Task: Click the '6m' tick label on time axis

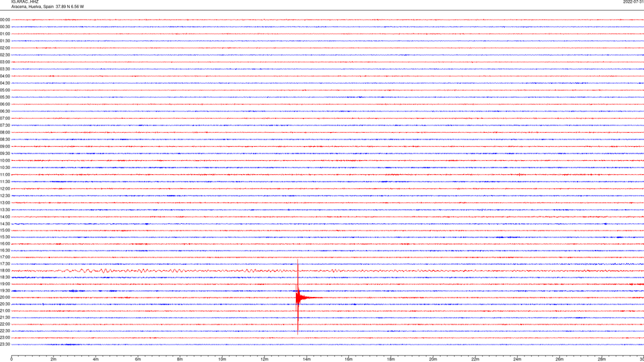Action: point(138,359)
